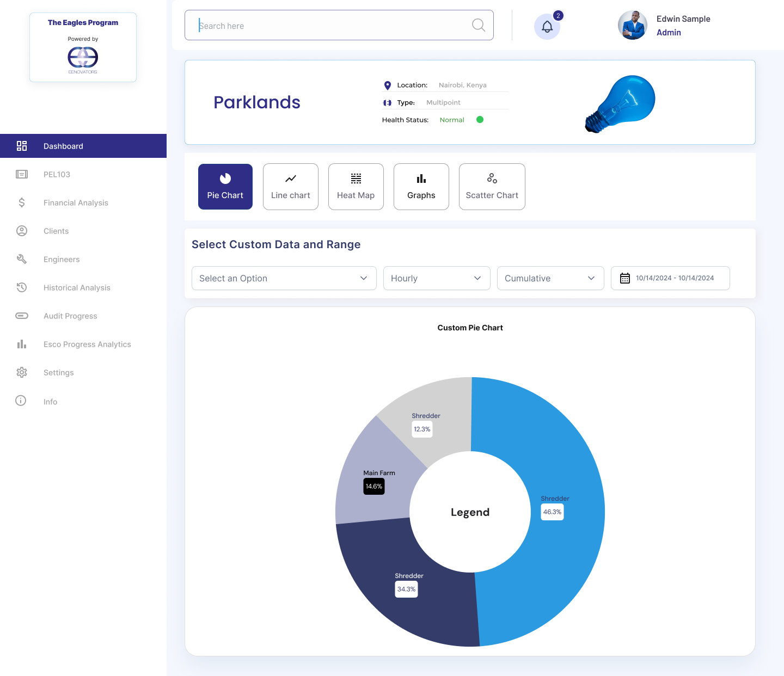Click the Info circle icon in the sidebar
This screenshot has width=784, height=676.
[x=21, y=401]
